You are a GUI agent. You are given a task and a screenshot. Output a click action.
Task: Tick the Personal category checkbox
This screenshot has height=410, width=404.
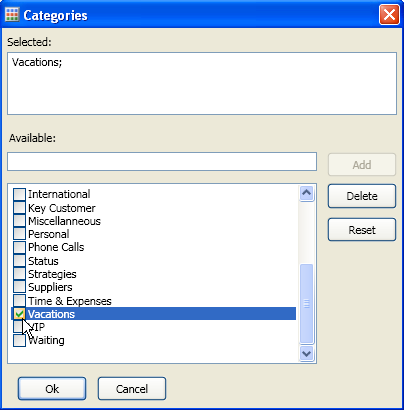coord(19,234)
